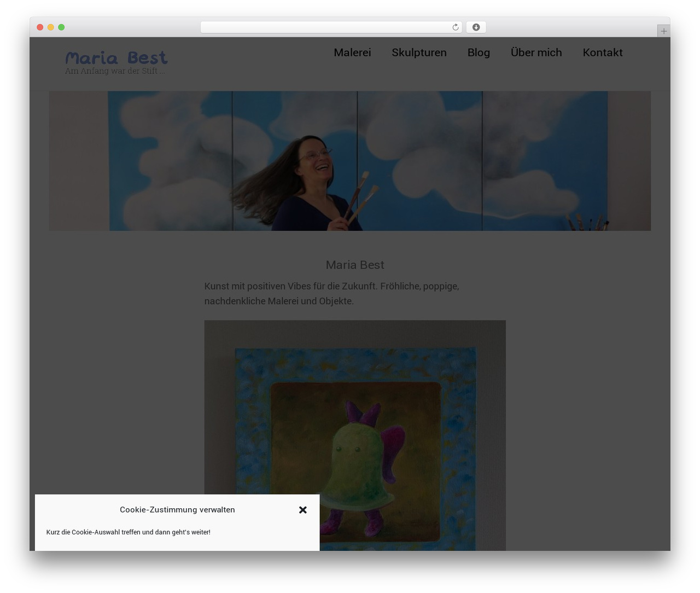This screenshot has width=700, height=593.
Task: Minimize the window with the yellow button
Action: [51, 27]
